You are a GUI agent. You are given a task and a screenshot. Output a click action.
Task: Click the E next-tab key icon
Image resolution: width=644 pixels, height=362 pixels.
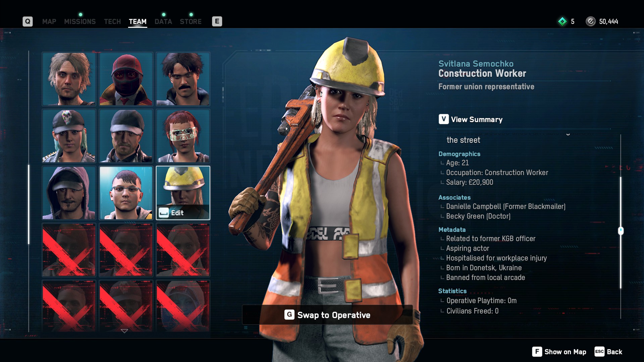[x=217, y=21]
